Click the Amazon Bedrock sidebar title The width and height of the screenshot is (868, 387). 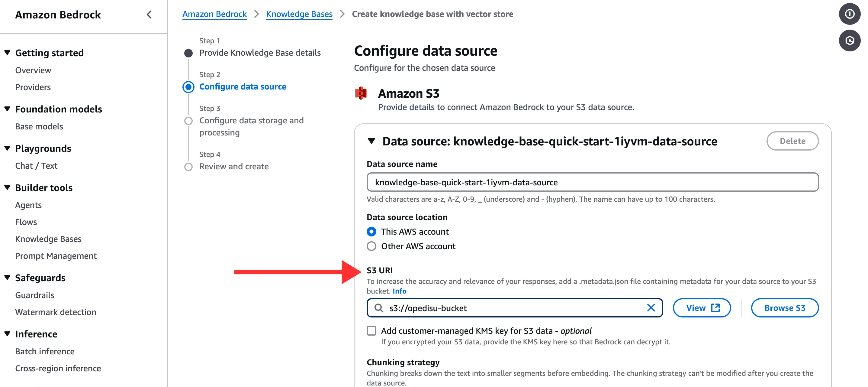pos(58,15)
